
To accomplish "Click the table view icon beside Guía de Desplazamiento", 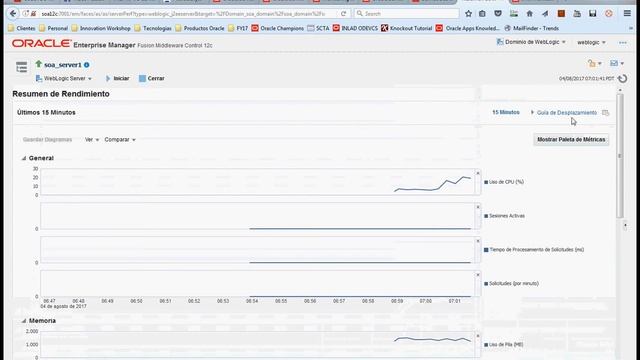I will [x=606, y=113].
